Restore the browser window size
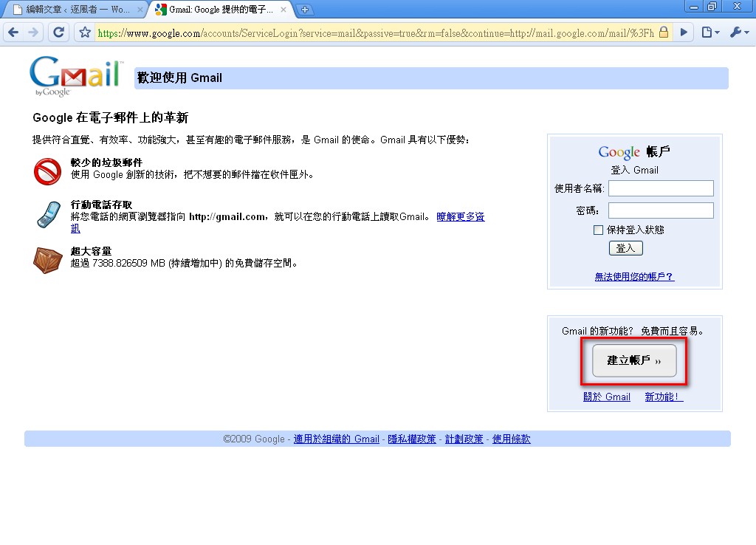The image size is (756, 545). click(712, 7)
